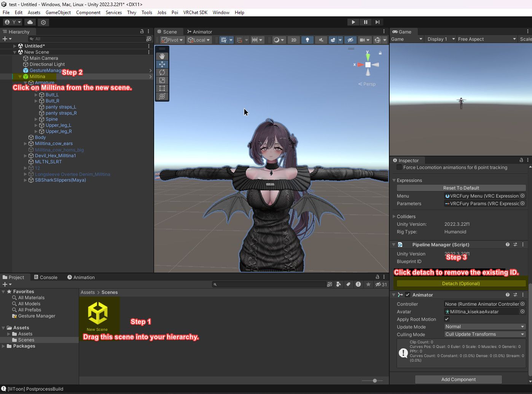This screenshot has width=532, height=394.
Task: Lock the Hierarchy panel
Action: click(x=142, y=32)
